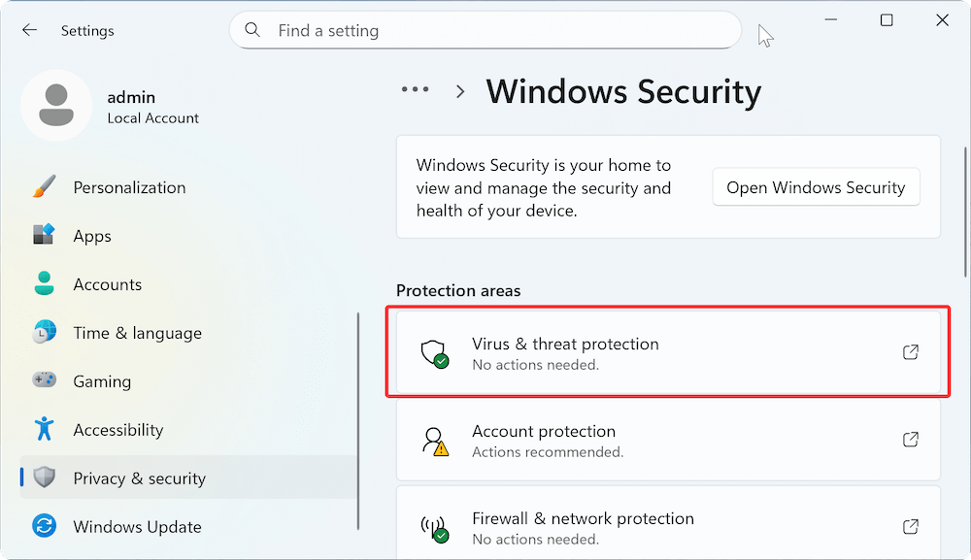Viewport: 971px width, 560px height.
Task: Click the Gaming controller icon
Action: click(x=44, y=380)
